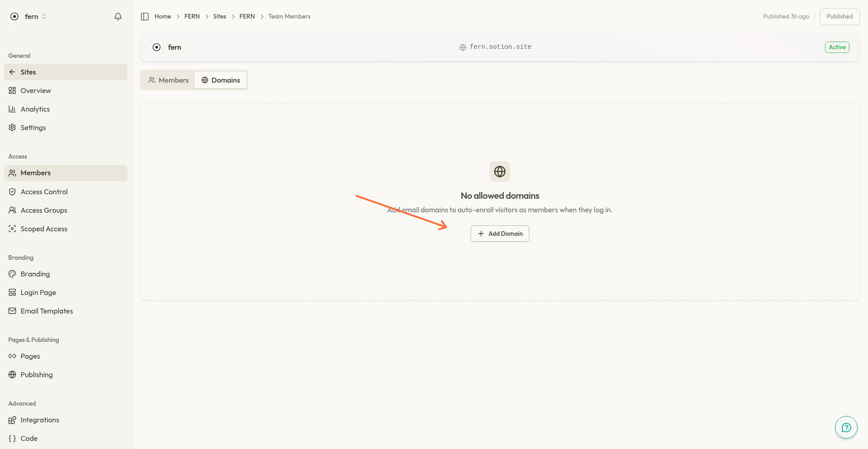
Task: Open Access Groups page
Action: click(66, 210)
